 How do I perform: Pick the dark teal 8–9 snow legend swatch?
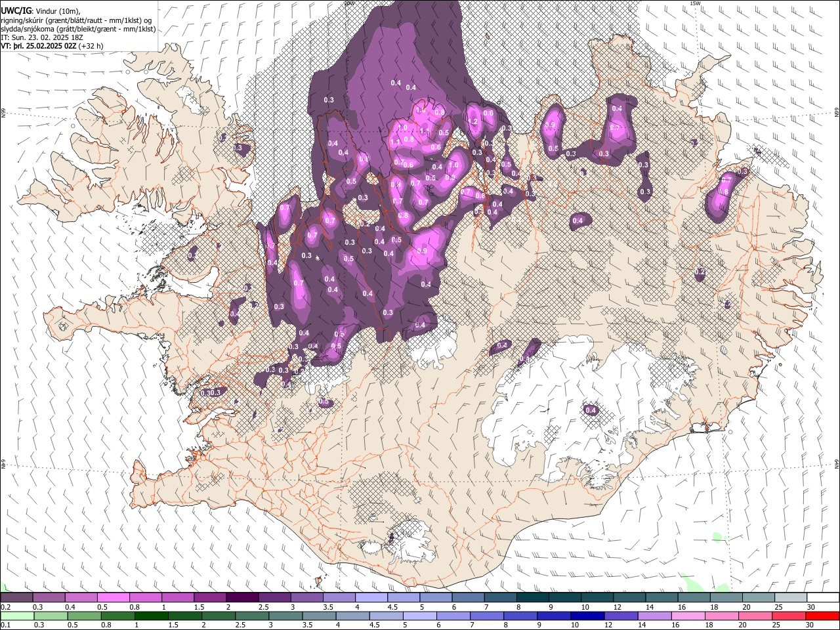[x=533, y=597]
